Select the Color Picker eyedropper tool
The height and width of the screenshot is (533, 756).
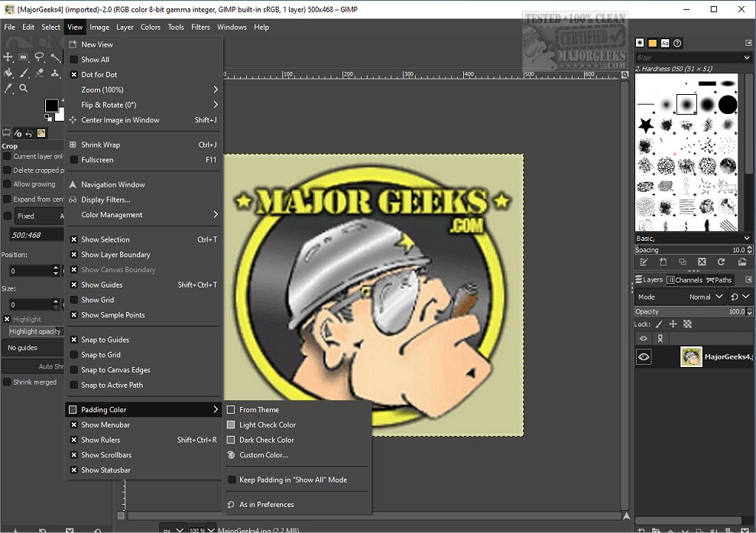click(x=8, y=89)
